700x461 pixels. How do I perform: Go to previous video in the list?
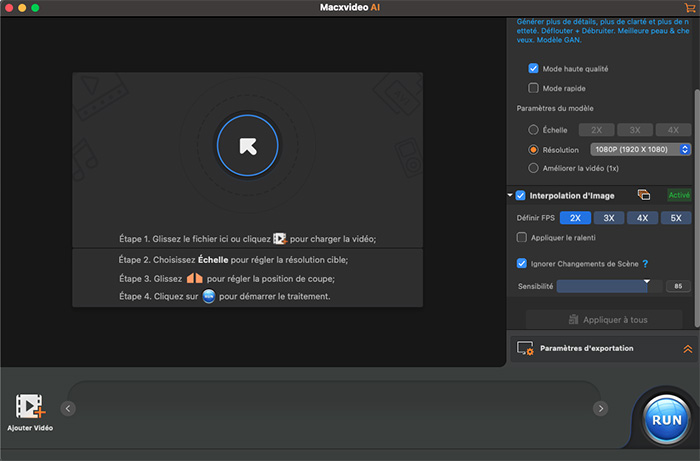pos(68,408)
